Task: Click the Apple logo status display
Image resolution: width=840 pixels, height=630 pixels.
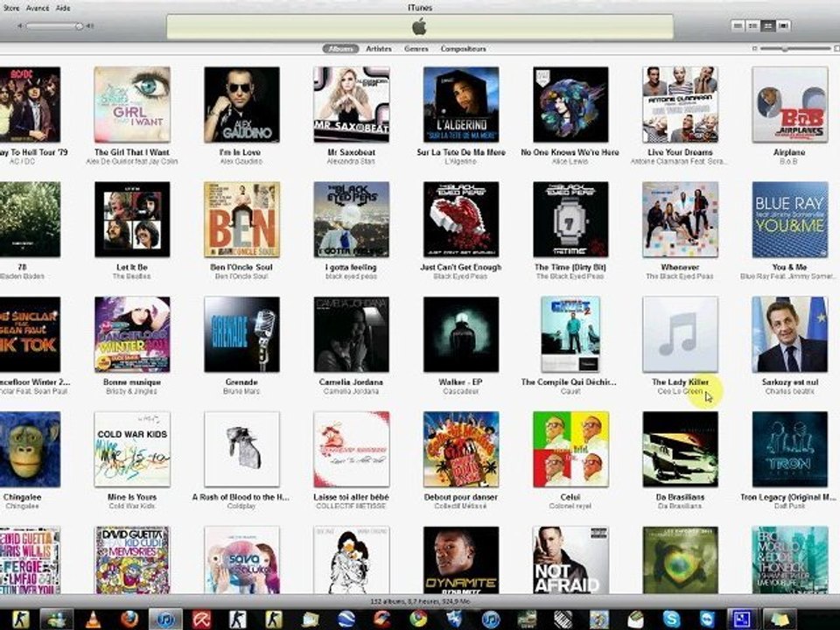Action: click(x=419, y=27)
